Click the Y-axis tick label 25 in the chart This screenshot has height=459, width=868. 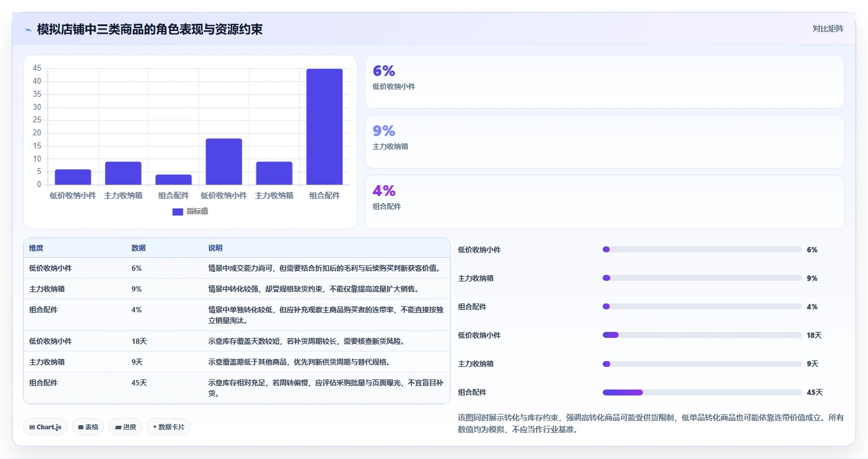click(37, 120)
